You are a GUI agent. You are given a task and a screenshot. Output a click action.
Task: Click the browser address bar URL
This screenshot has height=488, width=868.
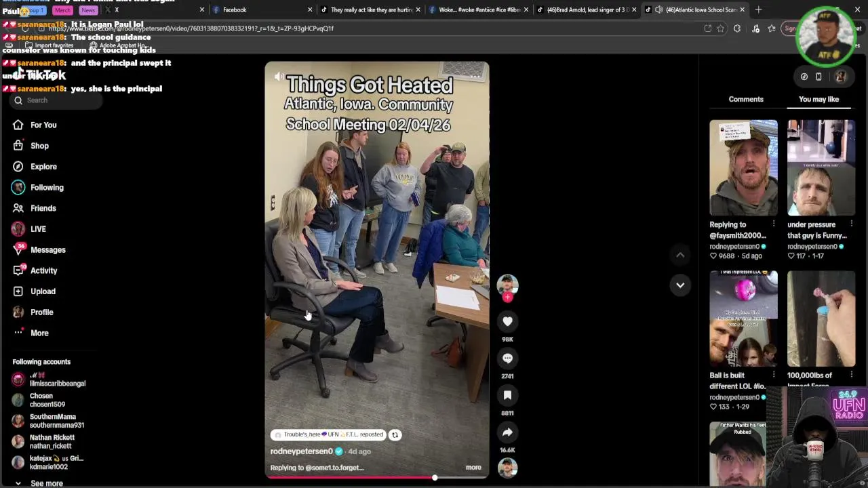[x=191, y=28]
